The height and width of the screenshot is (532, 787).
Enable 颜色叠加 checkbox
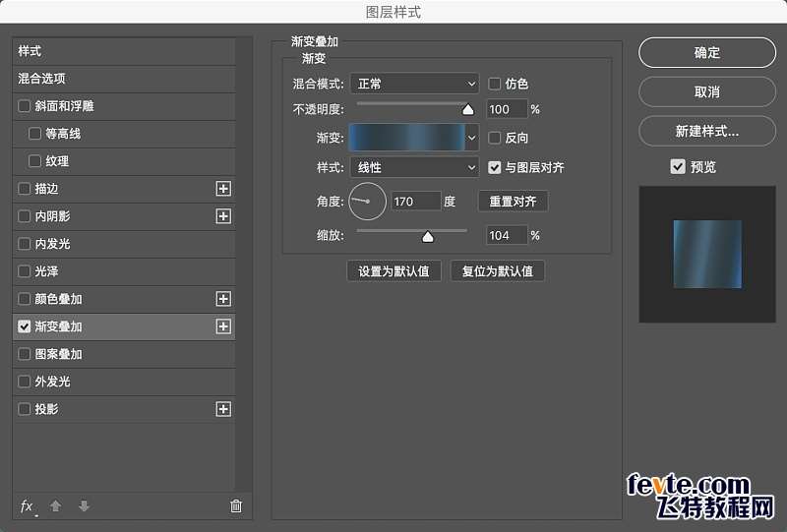(x=24, y=299)
